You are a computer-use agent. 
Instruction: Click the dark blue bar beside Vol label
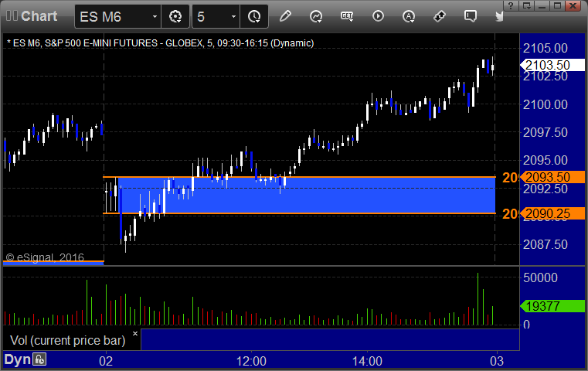(330, 339)
